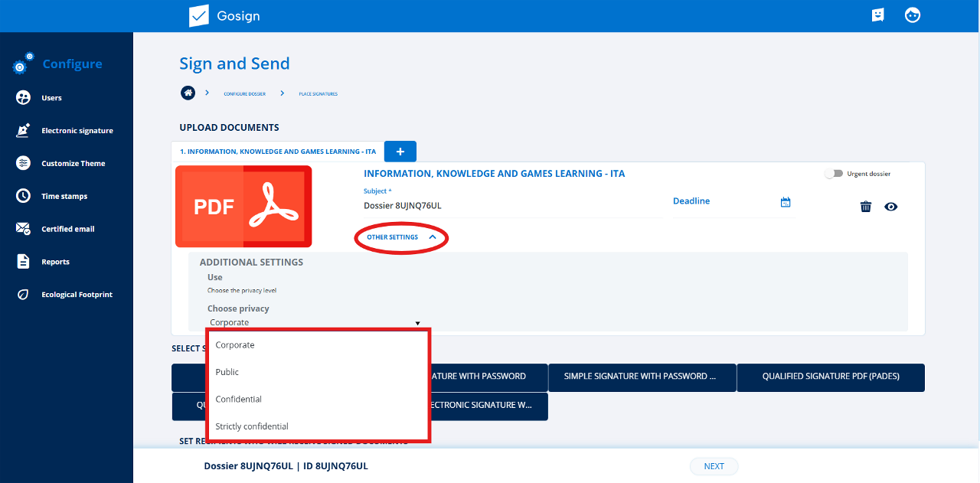Open the Deadline calendar picker

[x=785, y=202]
